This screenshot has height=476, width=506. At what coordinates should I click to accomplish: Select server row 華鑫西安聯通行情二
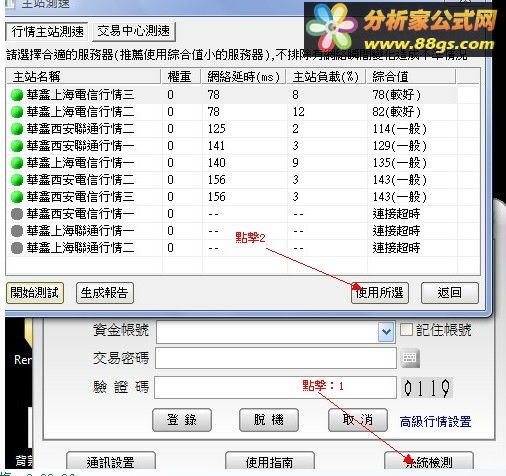pos(243,129)
